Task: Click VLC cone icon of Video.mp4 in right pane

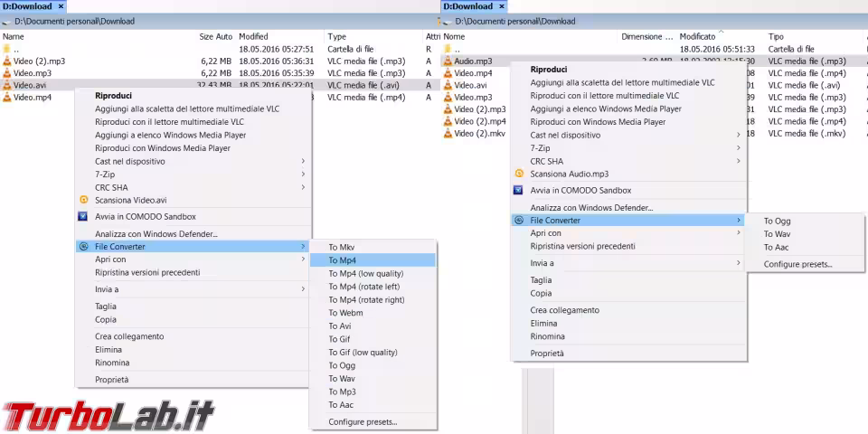Action: 448,73
